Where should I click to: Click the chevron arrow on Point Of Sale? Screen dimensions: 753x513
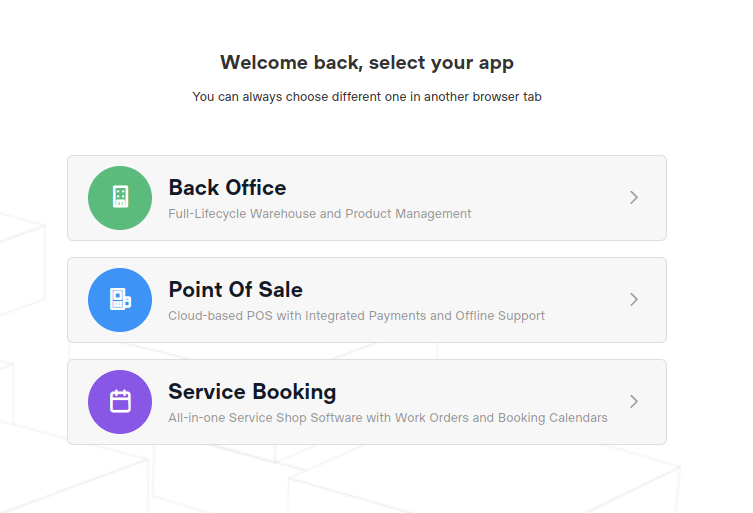pyautogui.click(x=634, y=300)
